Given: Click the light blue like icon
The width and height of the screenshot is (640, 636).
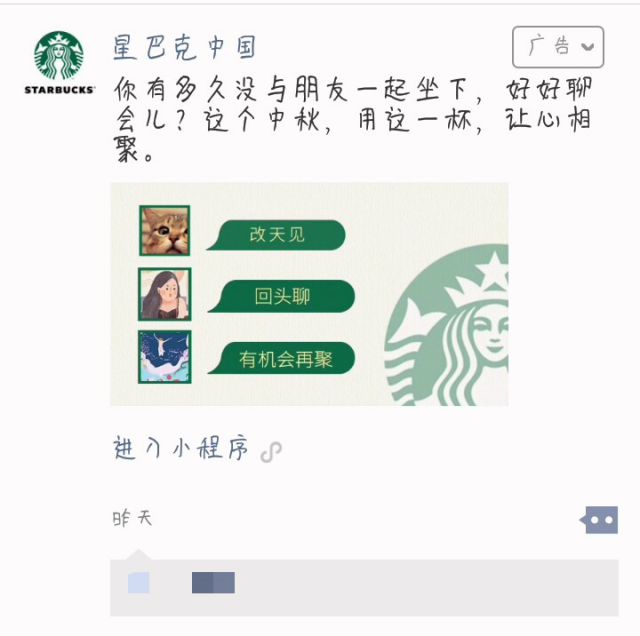Looking at the screenshot, I should (x=138, y=583).
